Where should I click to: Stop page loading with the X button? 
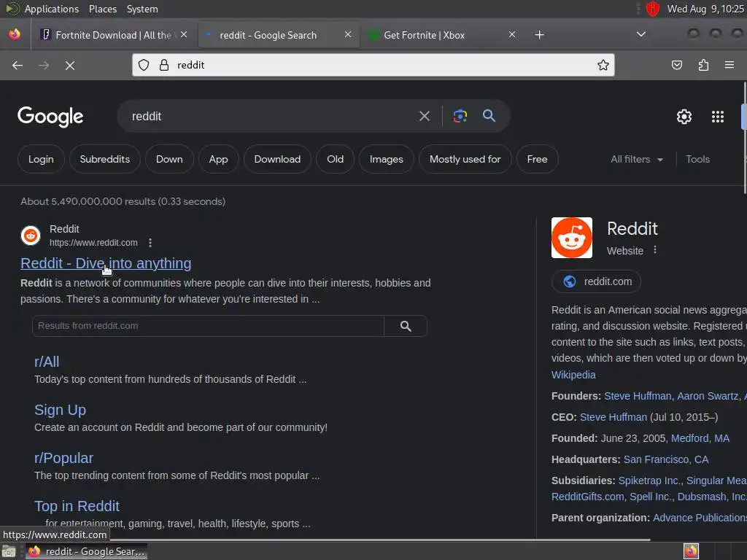pyautogui.click(x=69, y=65)
